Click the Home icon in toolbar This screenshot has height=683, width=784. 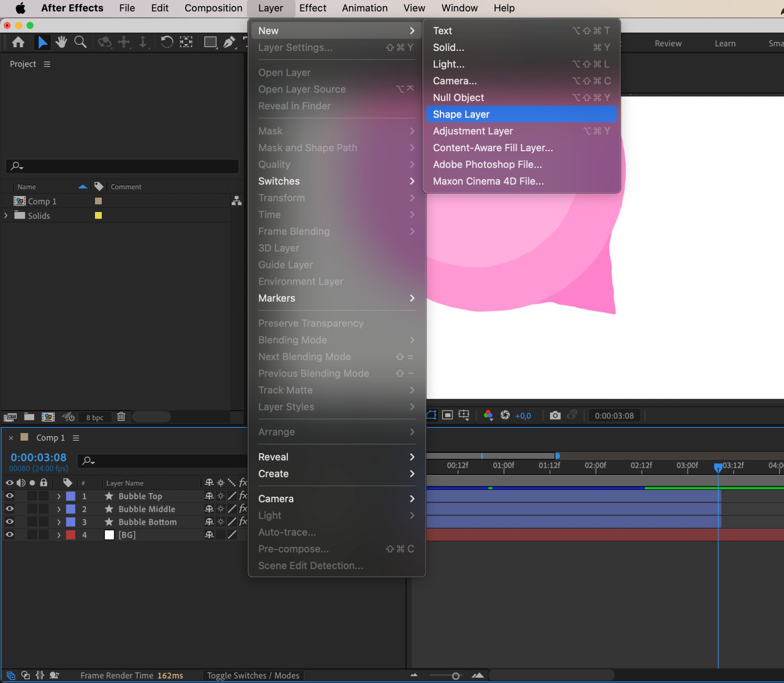click(18, 42)
